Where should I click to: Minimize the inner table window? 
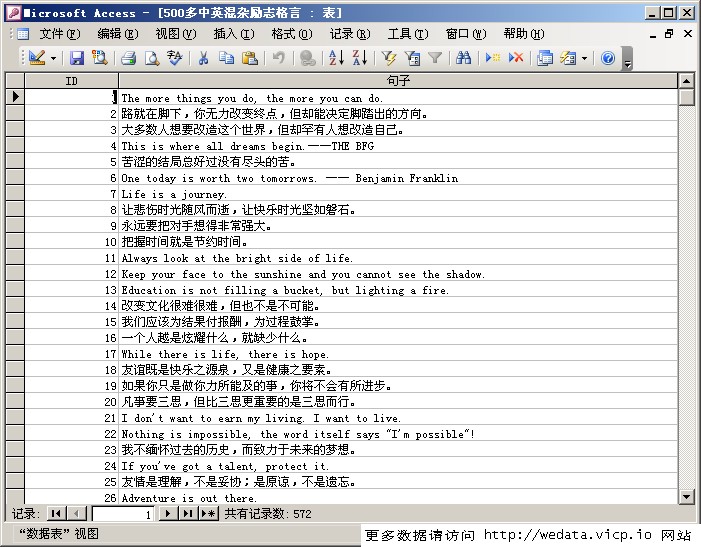coord(653,34)
